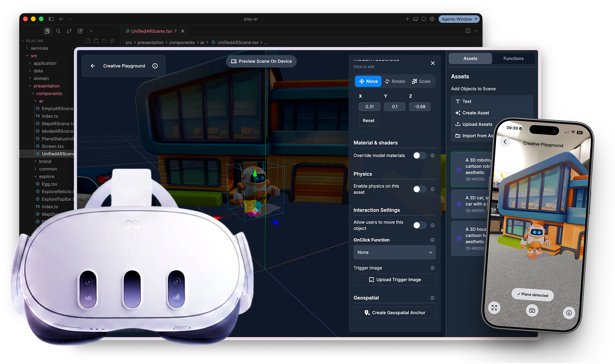Click Preview Scene On Device button
The image size is (615, 364).
tap(261, 61)
